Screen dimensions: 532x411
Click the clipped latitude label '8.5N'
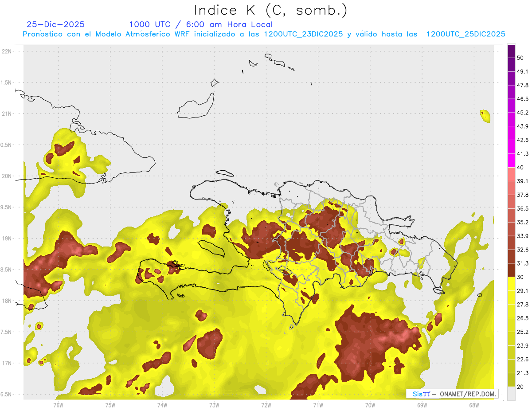click(x=7, y=270)
